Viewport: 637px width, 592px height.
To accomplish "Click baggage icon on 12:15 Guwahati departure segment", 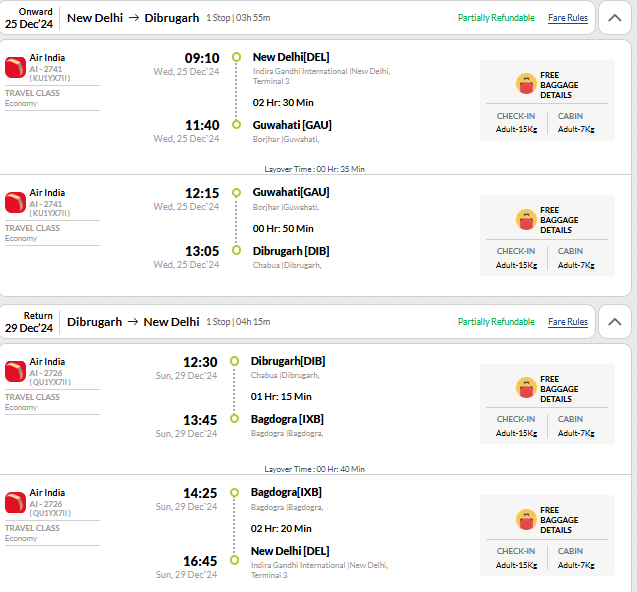I will (x=526, y=219).
